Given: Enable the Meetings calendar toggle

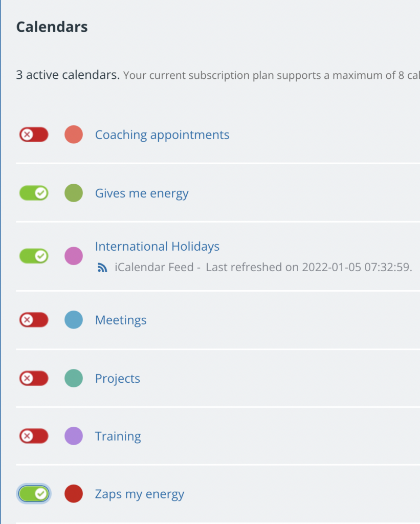Looking at the screenshot, I should pyautogui.click(x=33, y=319).
